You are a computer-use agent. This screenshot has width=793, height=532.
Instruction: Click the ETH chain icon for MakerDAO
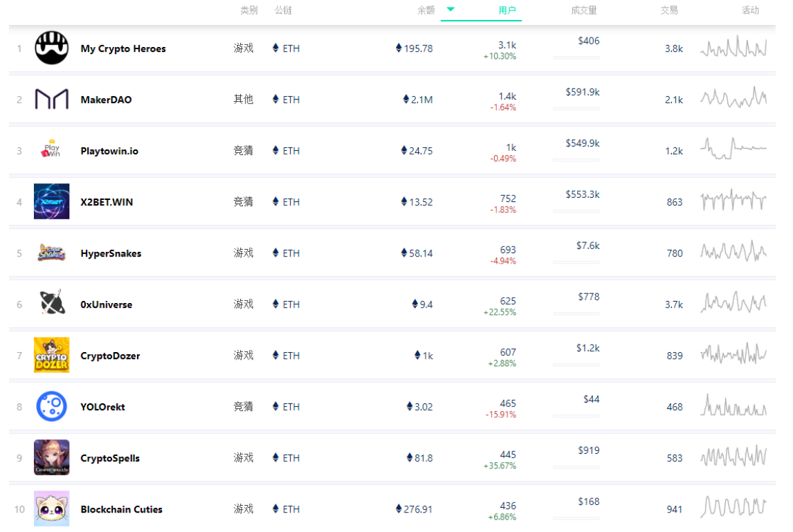[x=275, y=99]
